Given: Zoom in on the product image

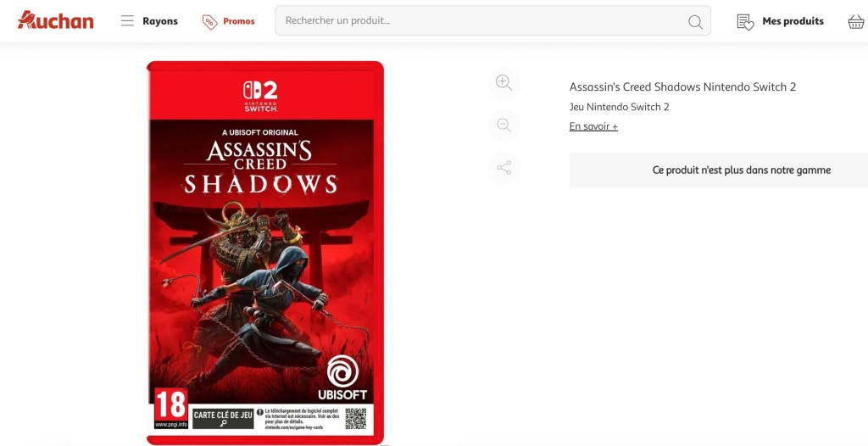Looking at the screenshot, I should point(504,83).
